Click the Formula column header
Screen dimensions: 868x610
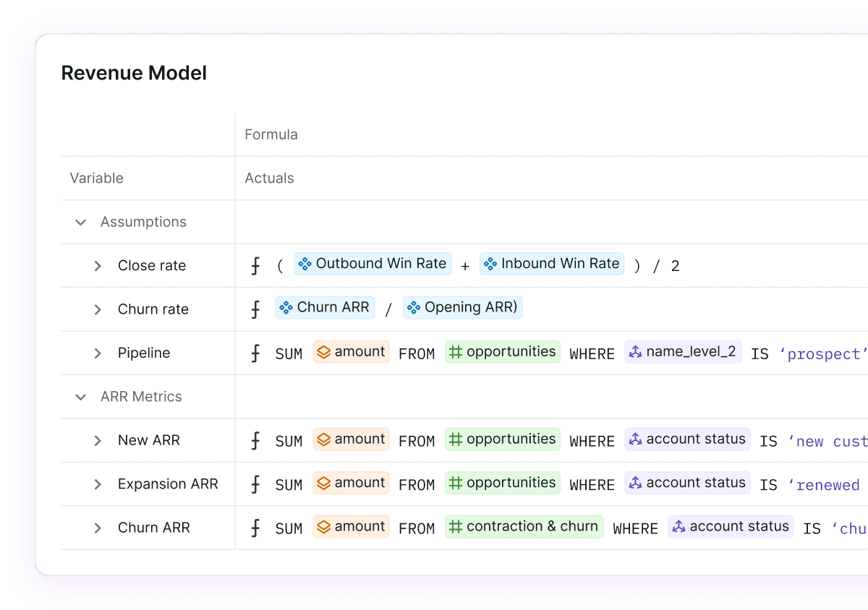click(271, 134)
